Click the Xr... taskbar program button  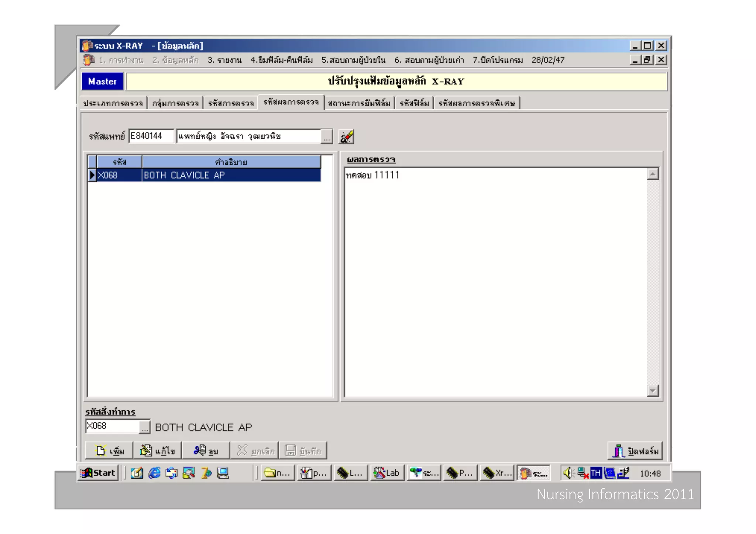(496, 473)
